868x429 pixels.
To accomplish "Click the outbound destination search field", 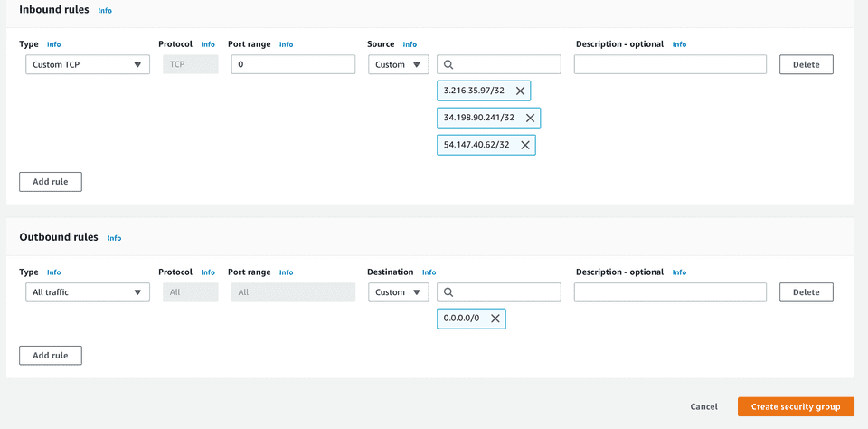I will pyautogui.click(x=505, y=292).
